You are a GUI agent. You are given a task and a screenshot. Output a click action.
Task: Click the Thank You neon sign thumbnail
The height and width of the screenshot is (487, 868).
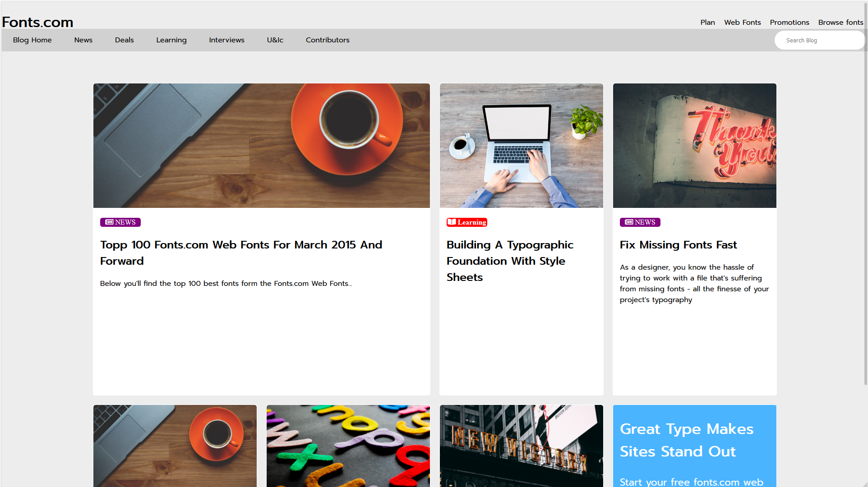[694, 146]
